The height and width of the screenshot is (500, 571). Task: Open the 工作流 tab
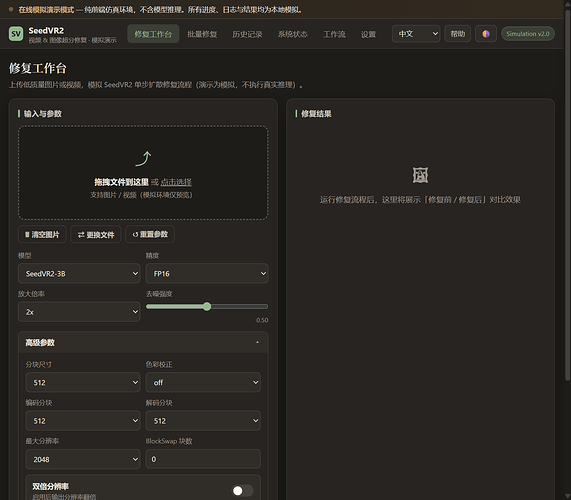pos(334,34)
